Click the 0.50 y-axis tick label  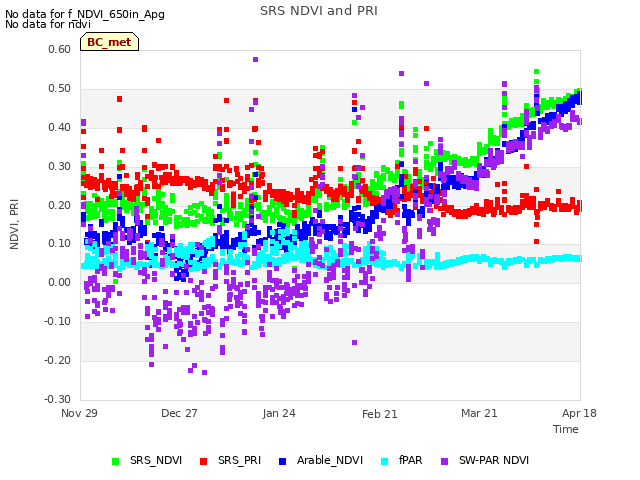tap(60, 89)
